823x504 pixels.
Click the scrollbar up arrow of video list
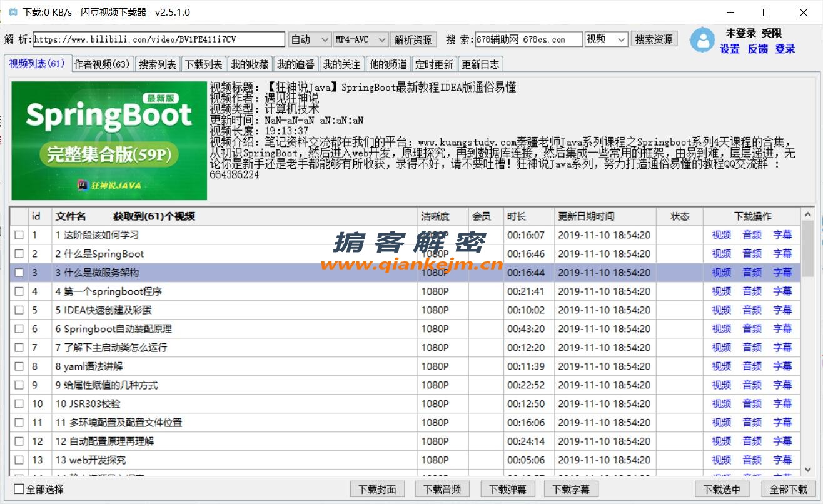coord(808,214)
